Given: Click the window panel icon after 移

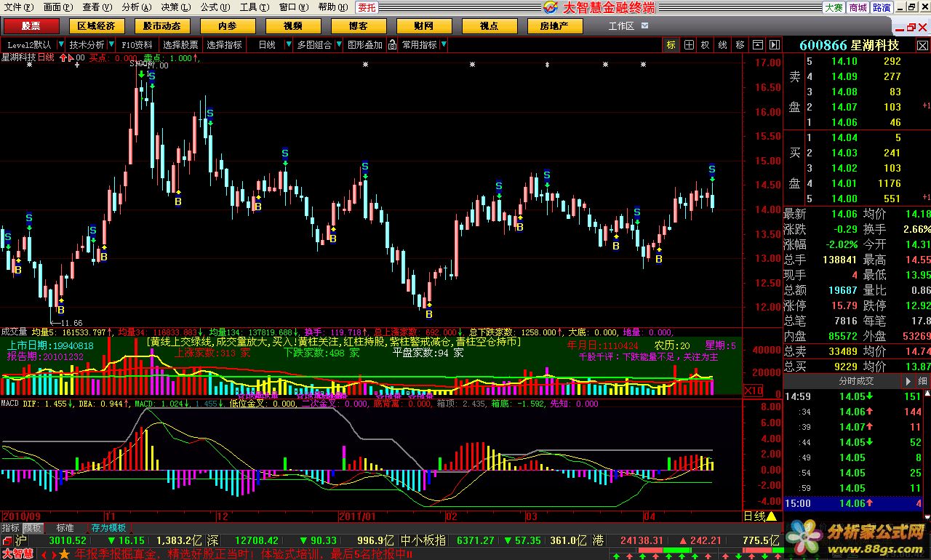Looking at the screenshot, I should (x=758, y=44).
